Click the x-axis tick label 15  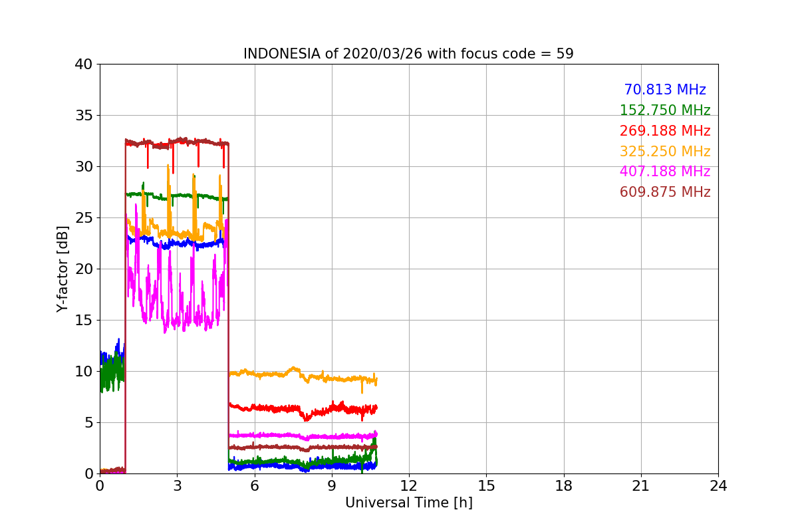tap(486, 486)
